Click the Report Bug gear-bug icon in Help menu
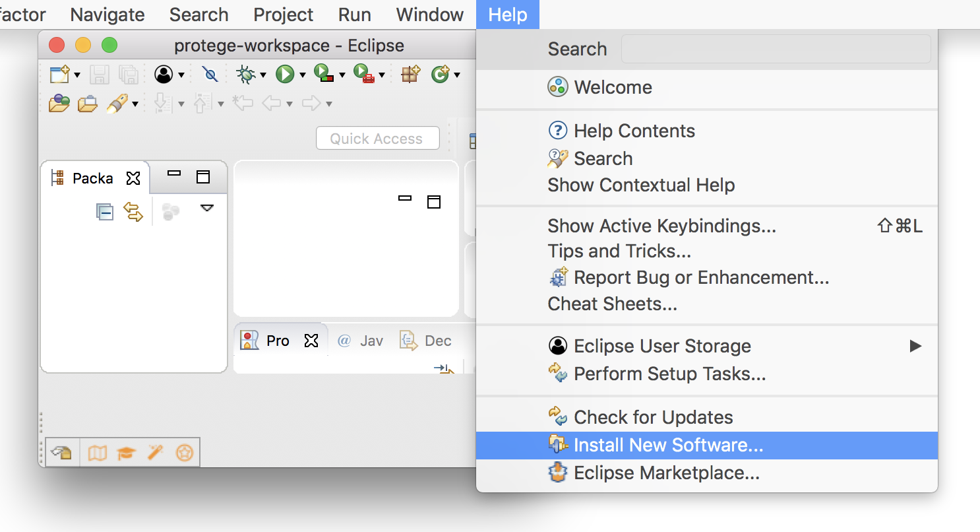This screenshot has width=980, height=532. click(558, 277)
